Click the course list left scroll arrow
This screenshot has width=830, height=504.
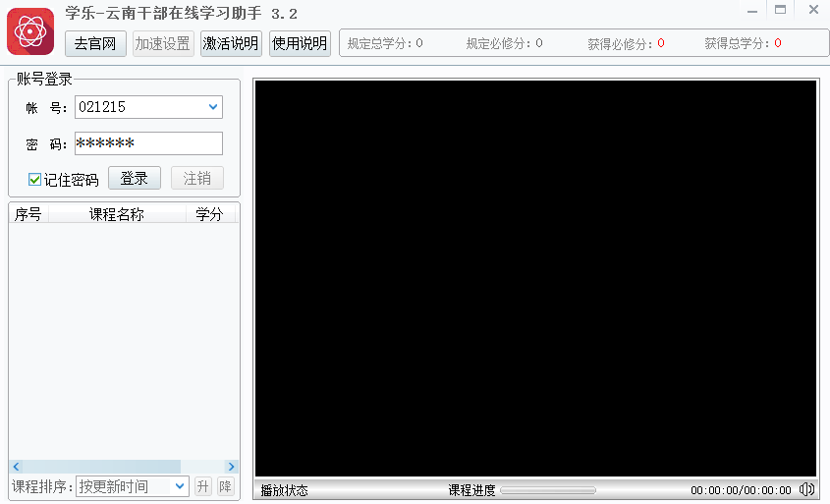[16, 467]
